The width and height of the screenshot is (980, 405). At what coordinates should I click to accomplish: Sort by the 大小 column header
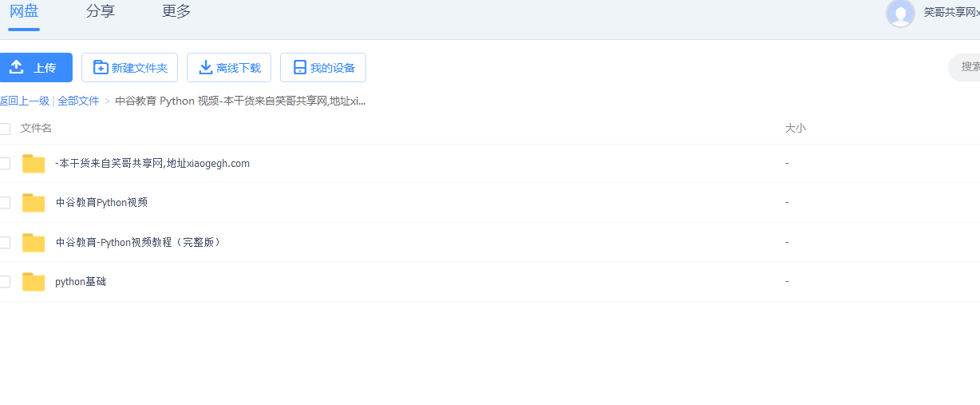[x=796, y=129]
